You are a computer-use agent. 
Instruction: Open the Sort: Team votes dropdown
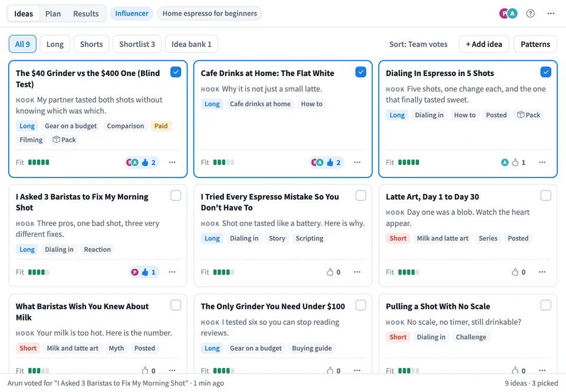[x=419, y=44]
